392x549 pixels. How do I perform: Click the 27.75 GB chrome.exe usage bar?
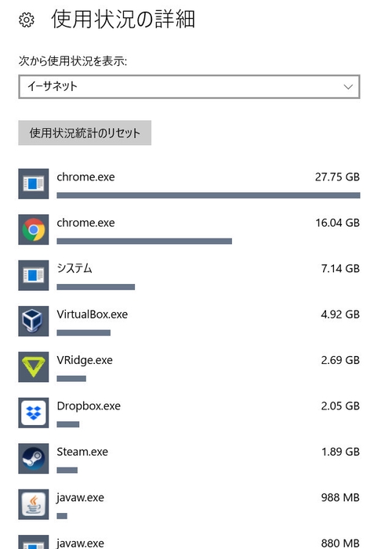coord(209,195)
